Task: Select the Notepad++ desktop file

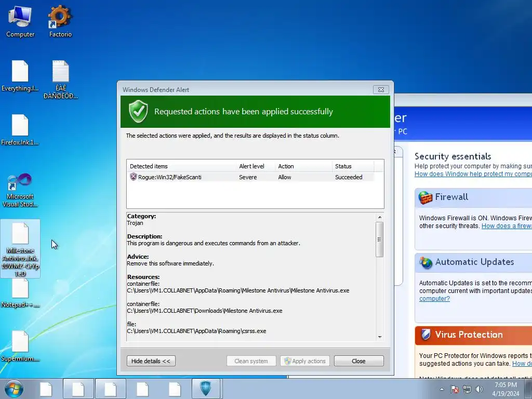Action: click(20, 292)
